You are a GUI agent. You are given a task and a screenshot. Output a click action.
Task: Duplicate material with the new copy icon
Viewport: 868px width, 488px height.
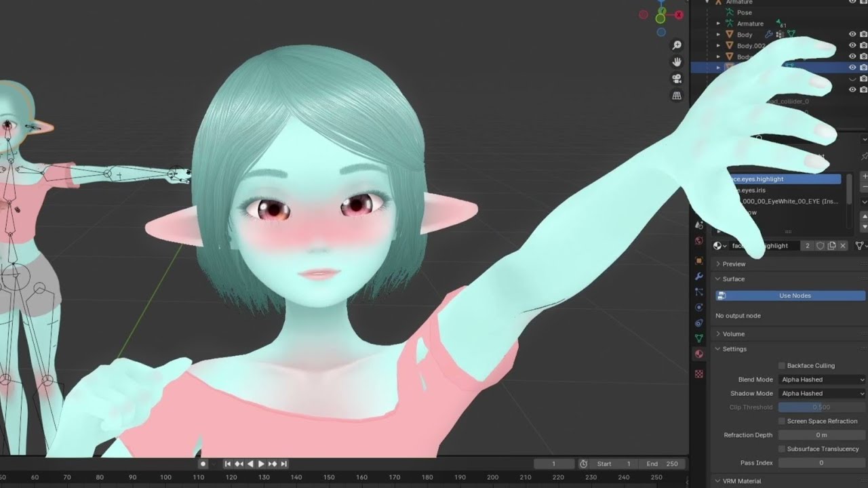[x=831, y=246]
